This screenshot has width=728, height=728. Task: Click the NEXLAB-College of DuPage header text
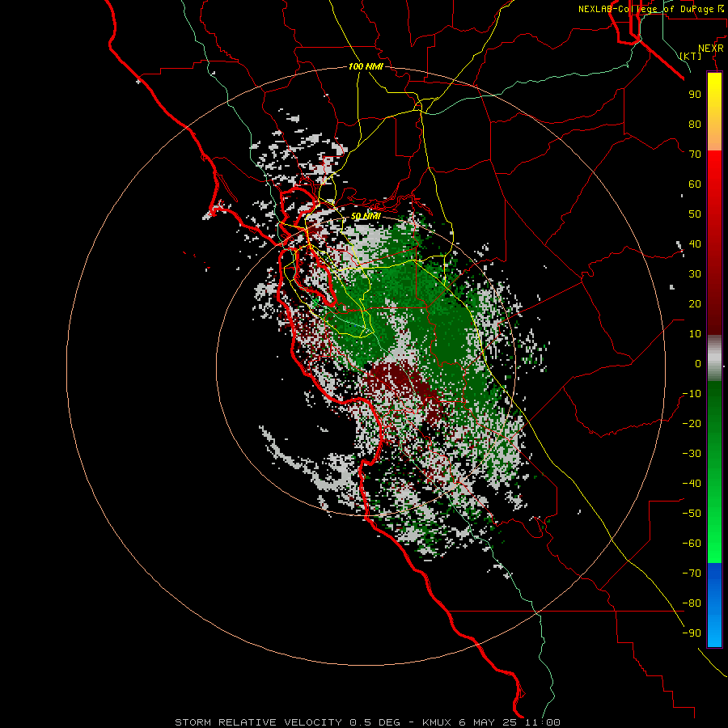click(x=645, y=9)
